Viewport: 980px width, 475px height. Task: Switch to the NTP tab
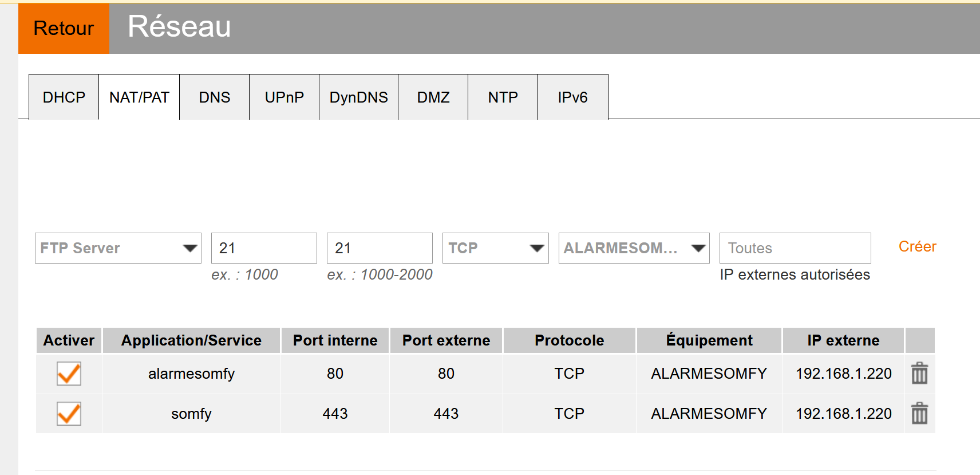tap(503, 97)
